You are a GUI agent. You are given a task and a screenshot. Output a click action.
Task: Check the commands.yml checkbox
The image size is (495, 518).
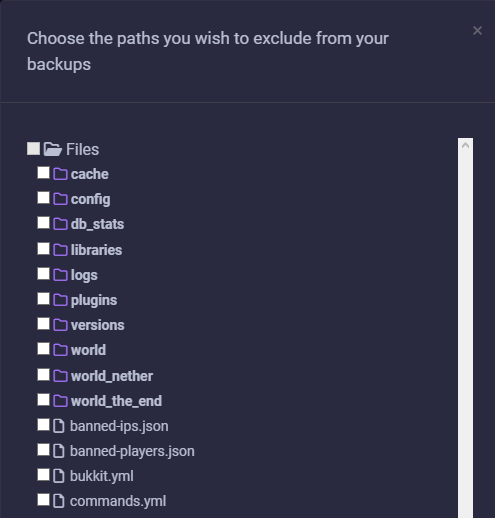coord(43,500)
